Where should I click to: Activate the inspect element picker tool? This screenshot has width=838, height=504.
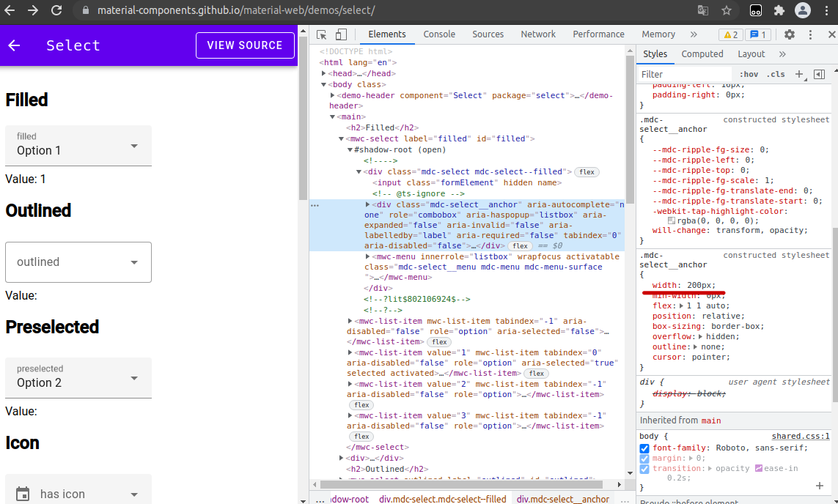coord(322,34)
